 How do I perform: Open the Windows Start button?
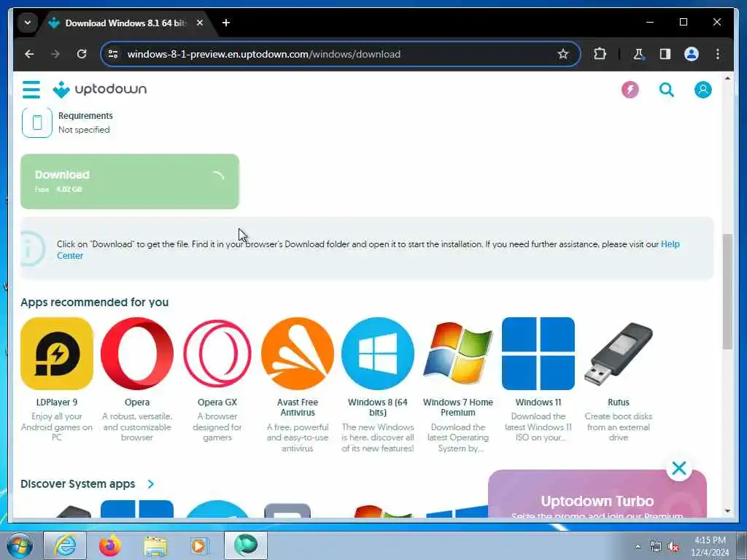(19, 545)
